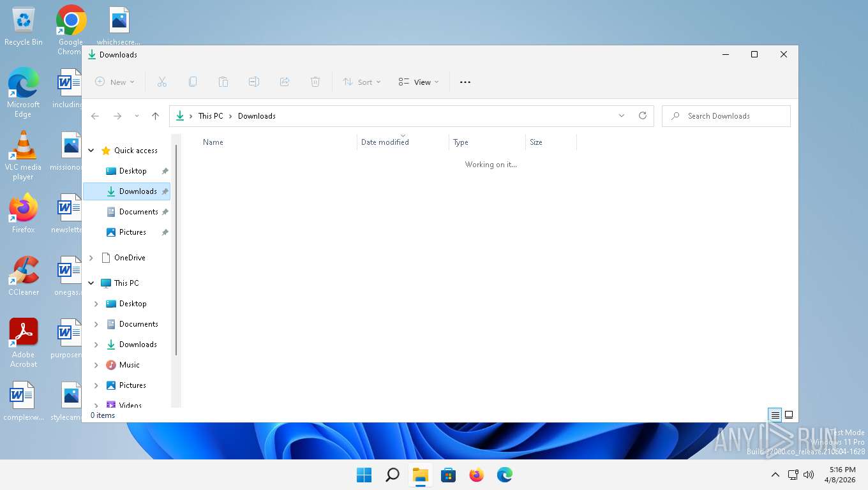Click Downloads in the address breadcrumb
This screenshot has width=868, height=490.
257,116
